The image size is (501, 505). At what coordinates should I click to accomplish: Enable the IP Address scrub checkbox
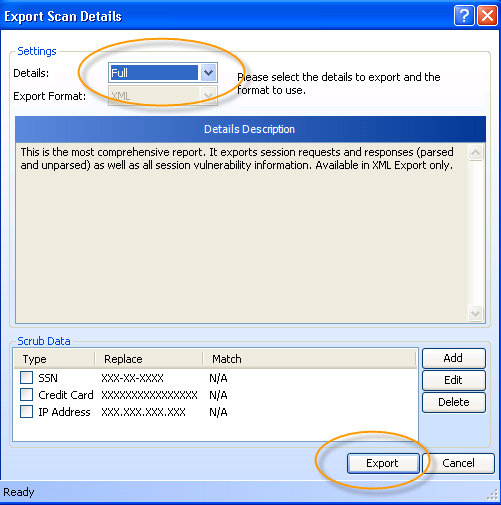coord(26,412)
